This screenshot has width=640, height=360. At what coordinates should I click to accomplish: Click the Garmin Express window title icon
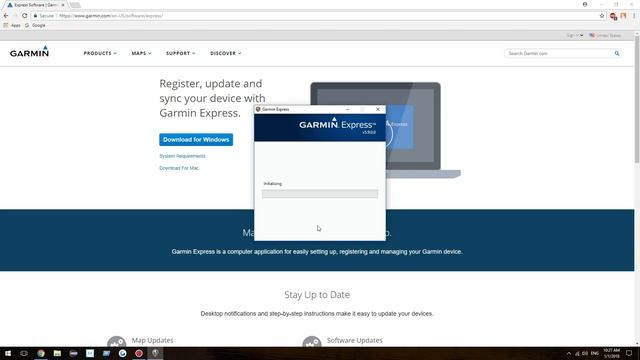pos(258,109)
